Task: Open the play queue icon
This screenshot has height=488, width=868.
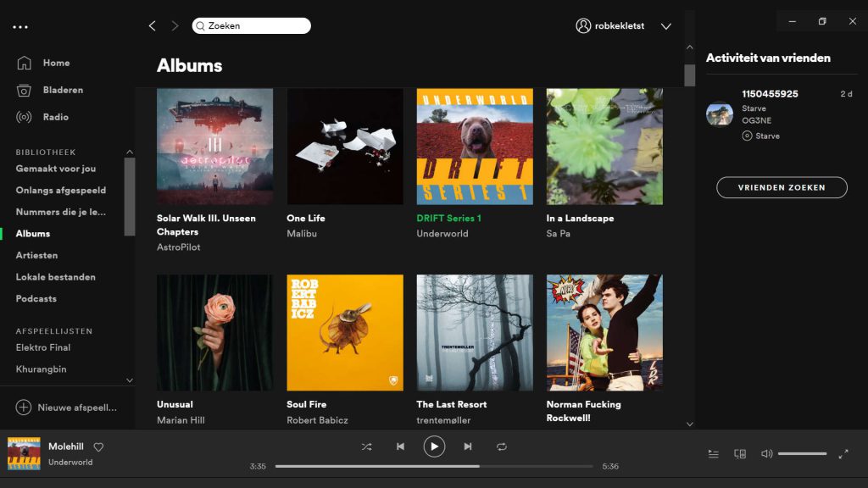Action: tap(714, 454)
